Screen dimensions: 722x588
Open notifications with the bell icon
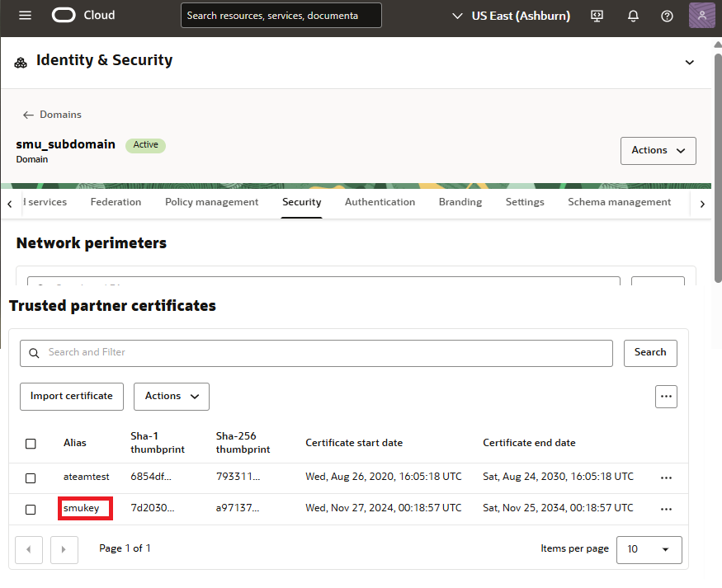tap(633, 15)
